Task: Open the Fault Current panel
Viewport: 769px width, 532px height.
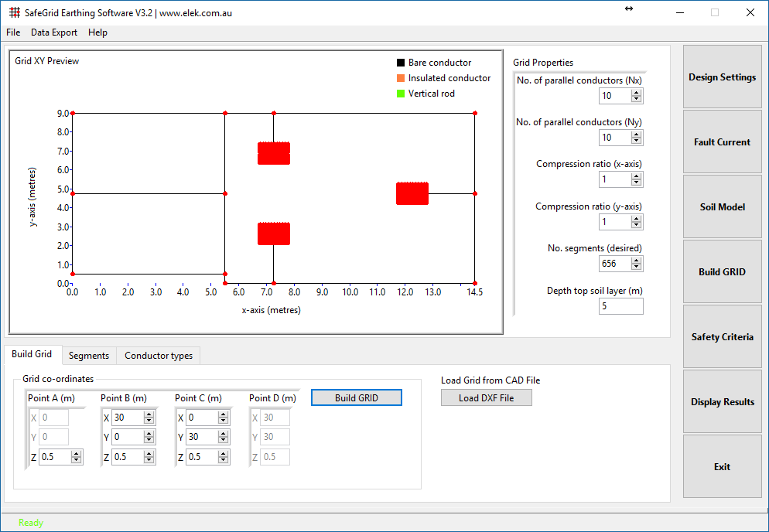Action: point(722,141)
